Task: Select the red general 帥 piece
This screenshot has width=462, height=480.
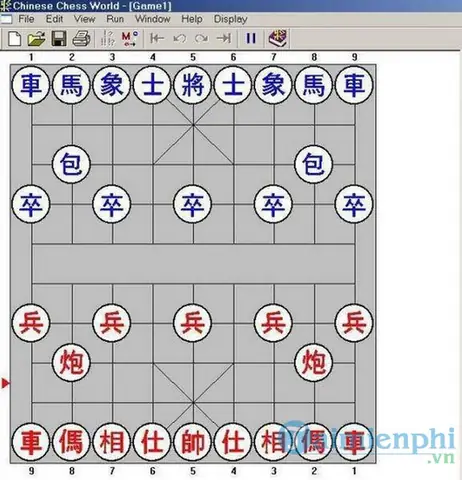Action: pyautogui.click(x=193, y=442)
